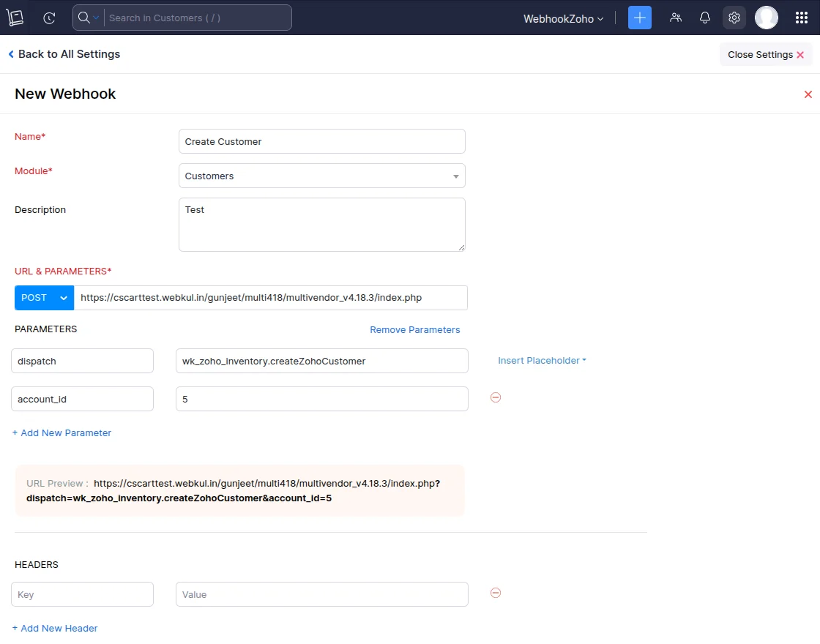Open the notifications bell icon

[704, 18]
